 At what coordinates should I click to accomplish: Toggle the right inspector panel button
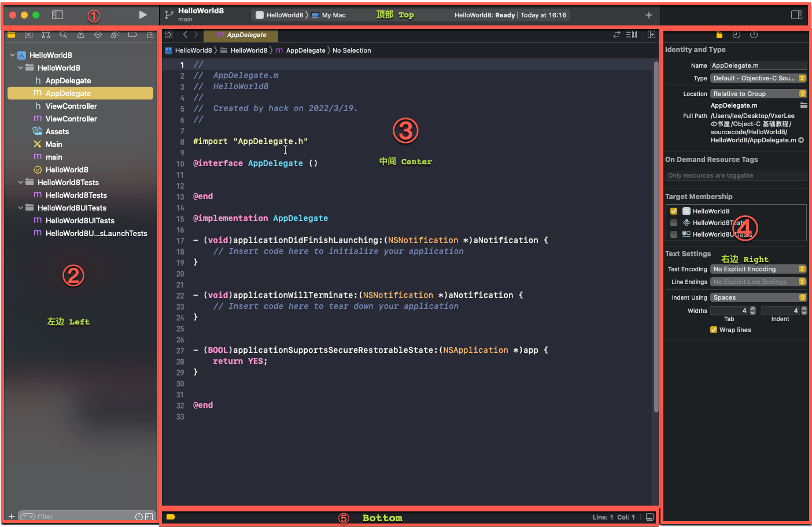pos(796,15)
